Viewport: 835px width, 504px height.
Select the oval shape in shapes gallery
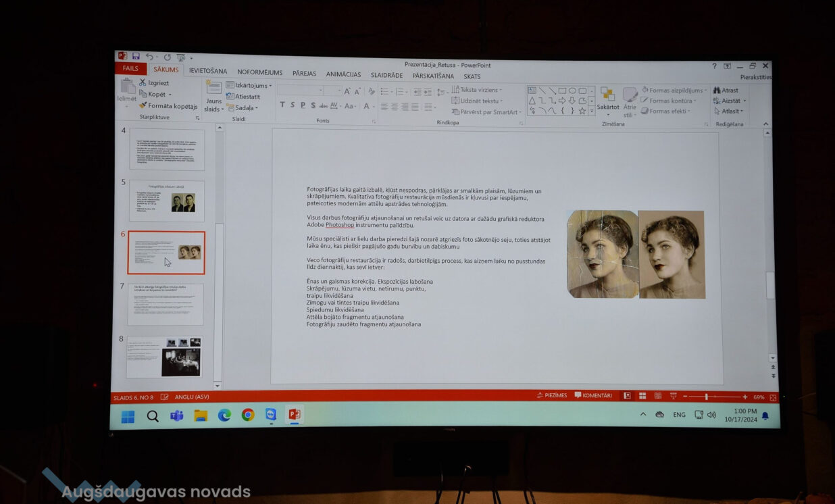pyautogui.click(x=572, y=91)
